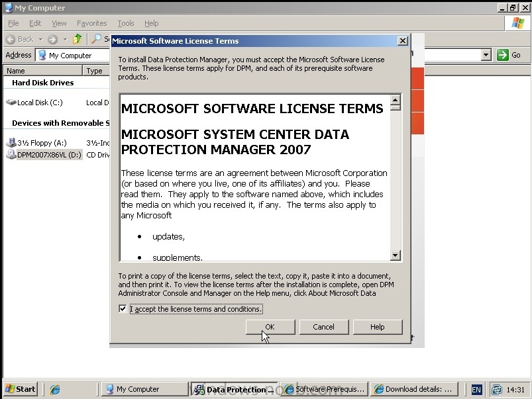The image size is (532, 399).
Task: Open the Edit menu in My Computer
Action: pyautogui.click(x=35, y=23)
